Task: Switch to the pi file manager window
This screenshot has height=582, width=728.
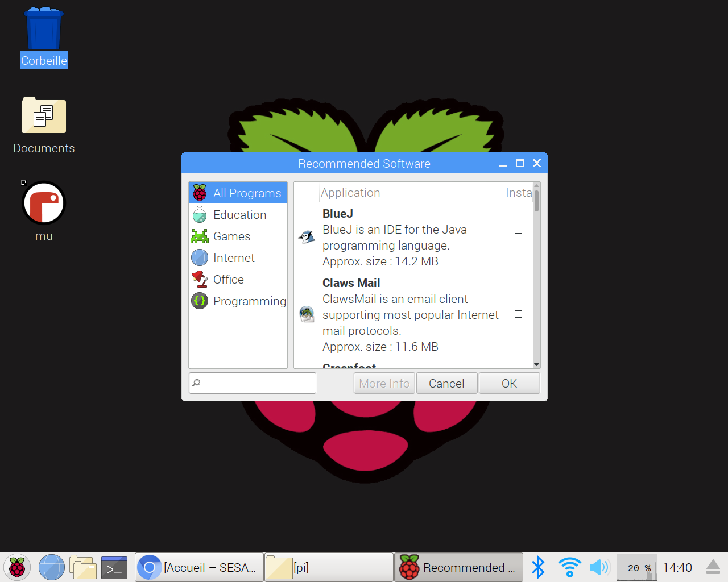Action: 329,567
